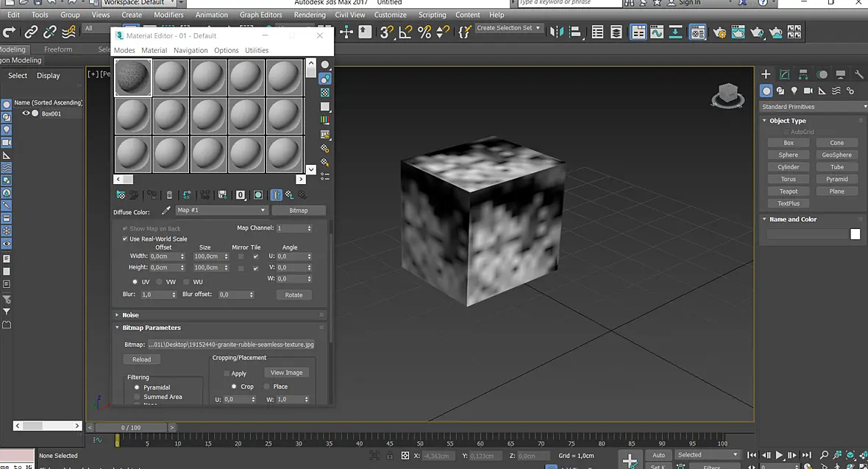Open the Hierarchy command panel tab
The height and width of the screenshot is (469, 868).
803,74
